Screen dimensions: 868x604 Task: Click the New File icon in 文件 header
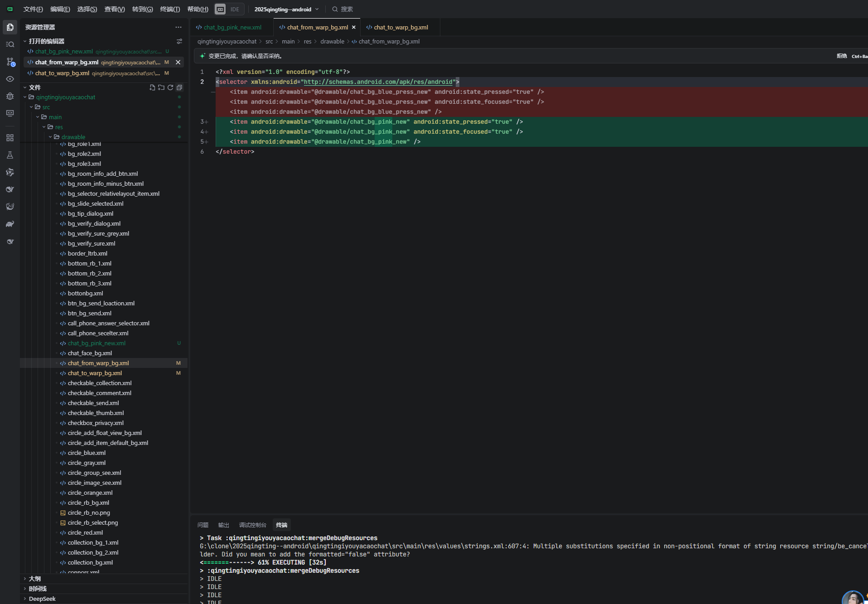[152, 87]
